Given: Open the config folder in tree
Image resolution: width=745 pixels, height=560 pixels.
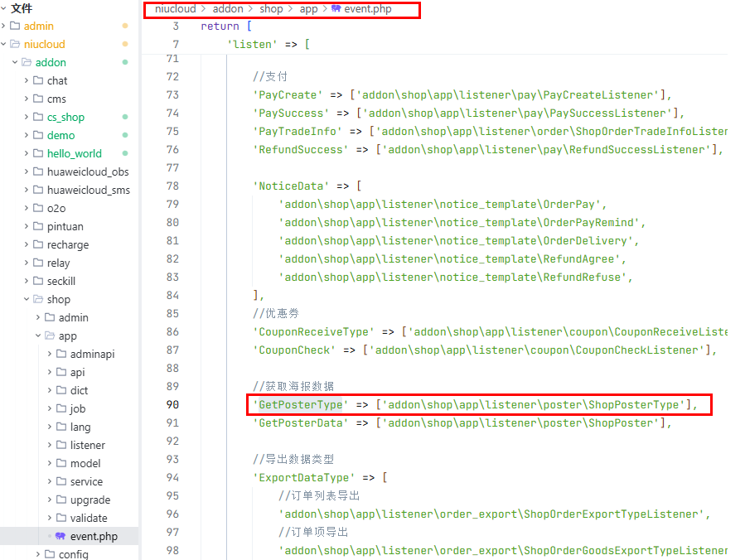Looking at the screenshot, I should click(73, 554).
